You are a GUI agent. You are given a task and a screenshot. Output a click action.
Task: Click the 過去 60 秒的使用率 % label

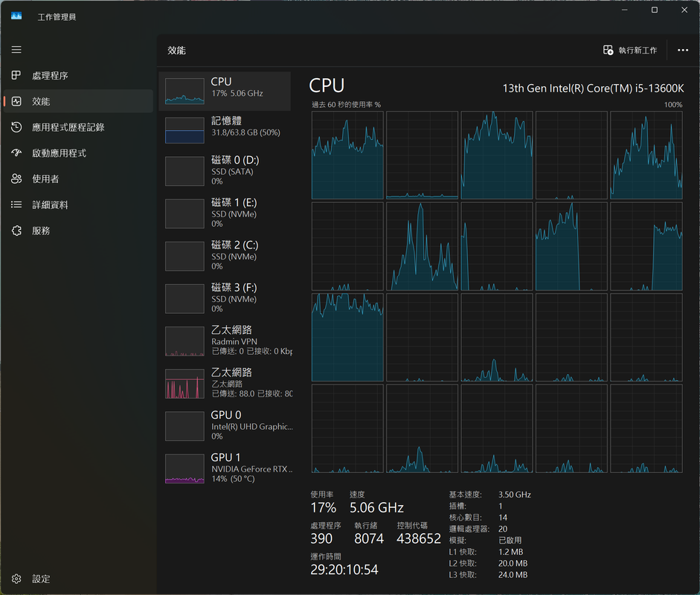click(346, 104)
